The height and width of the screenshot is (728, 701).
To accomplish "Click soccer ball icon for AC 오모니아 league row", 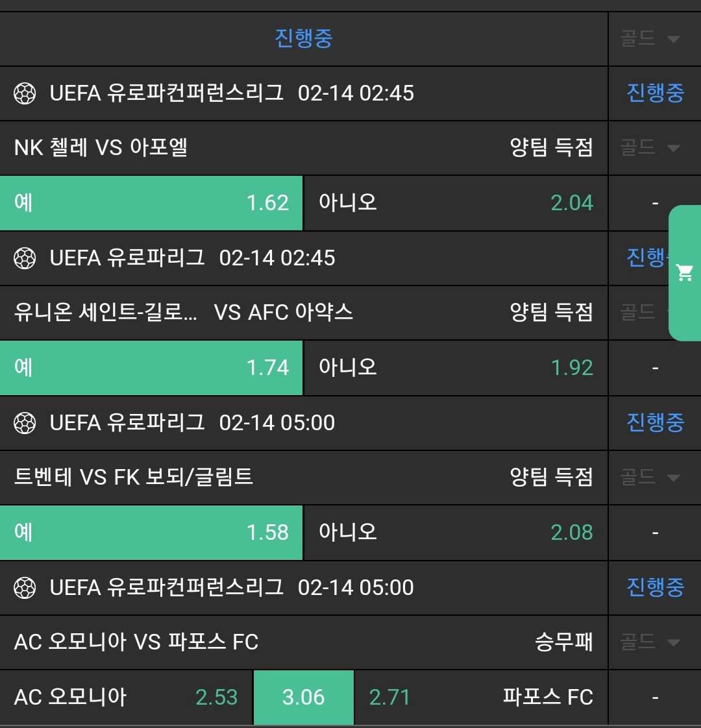I will [25, 588].
